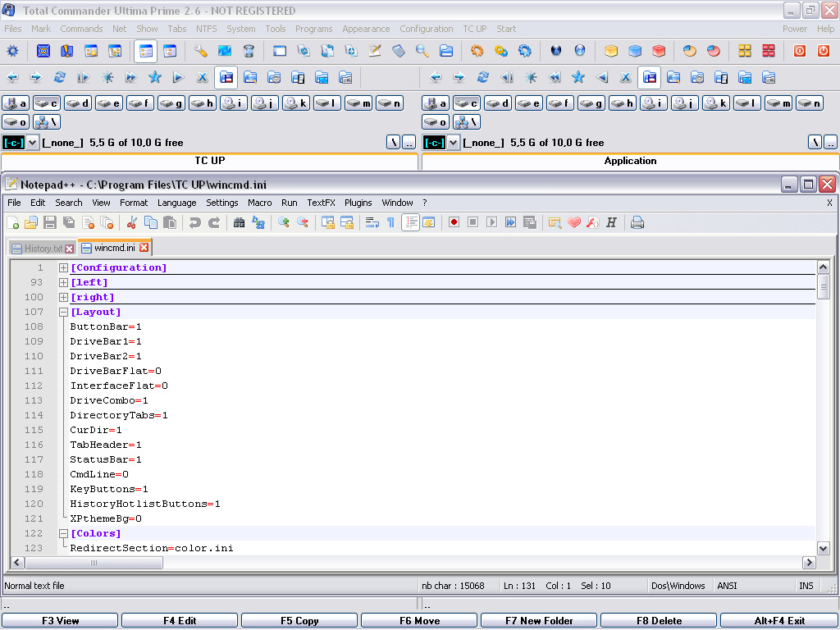
Task: Create a new document in Notepad++ toolbar
Action: 12,222
